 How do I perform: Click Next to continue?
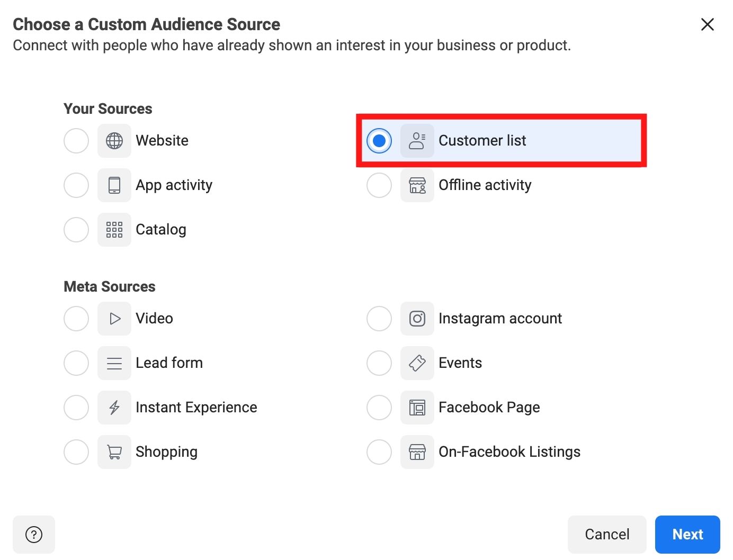point(687,535)
